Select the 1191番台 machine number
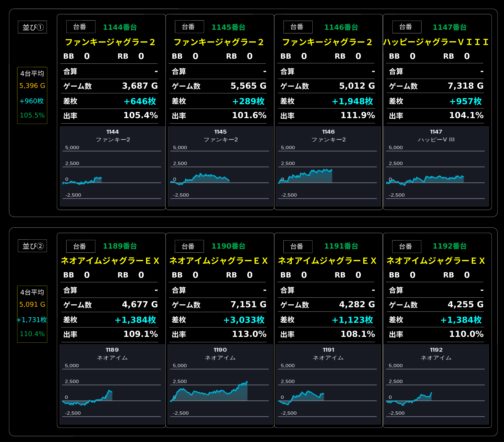504x442 pixels. (x=341, y=246)
